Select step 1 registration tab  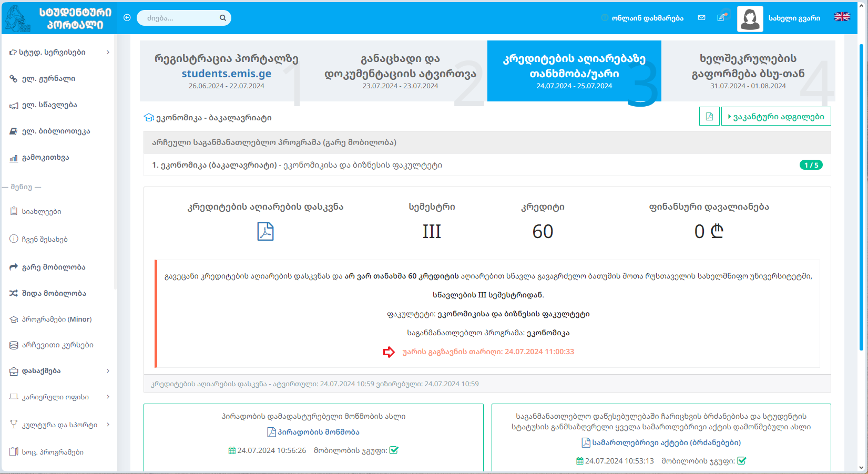[x=227, y=71]
